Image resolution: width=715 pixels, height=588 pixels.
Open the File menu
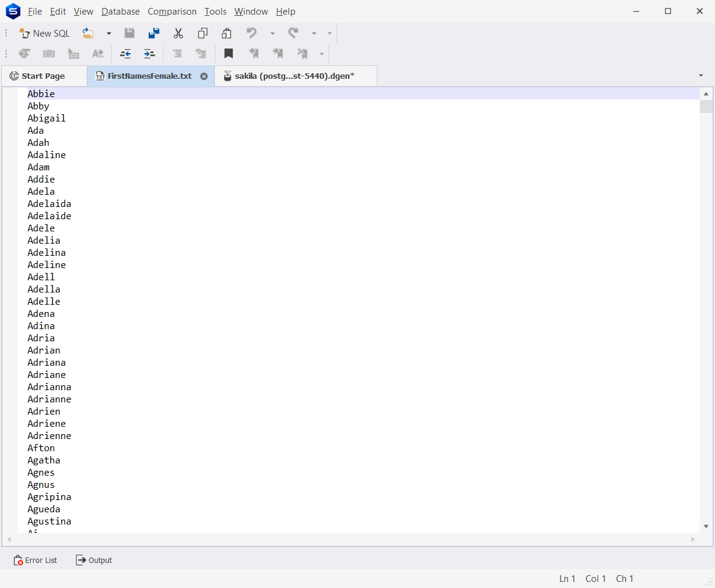[x=35, y=12]
